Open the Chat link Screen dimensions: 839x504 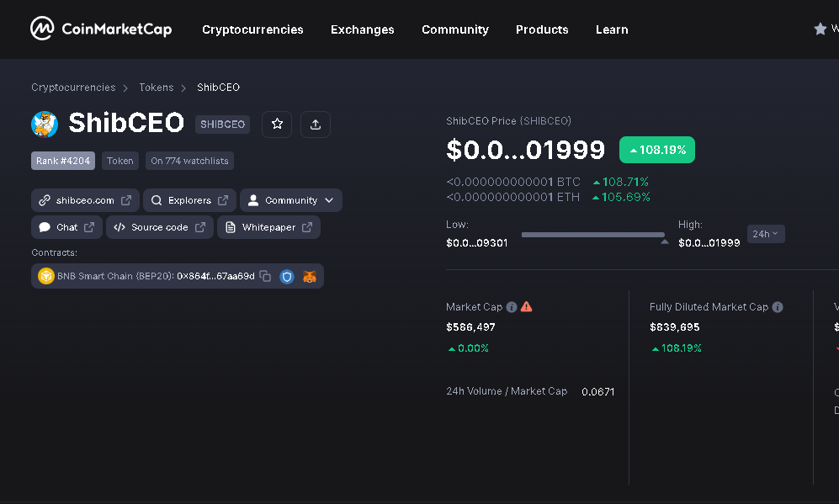66,226
